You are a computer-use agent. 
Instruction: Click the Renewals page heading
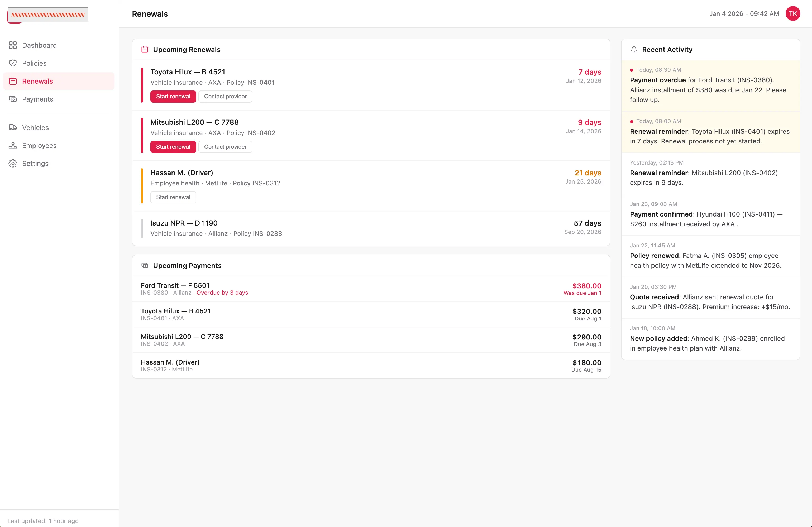click(x=150, y=14)
